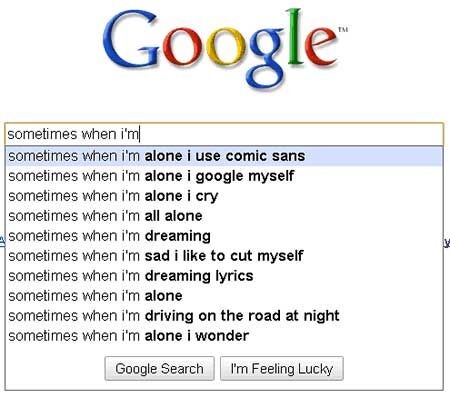Click the partially hidden link at left edge

[x=2, y=241]
